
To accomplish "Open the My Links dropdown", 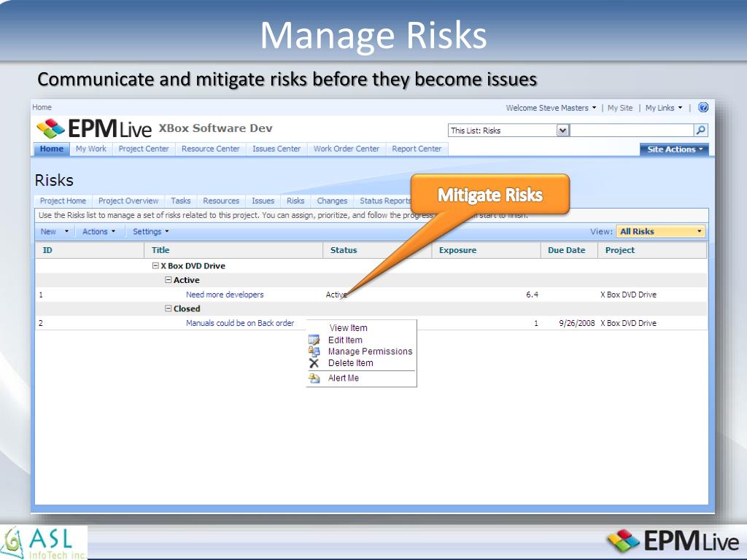I will [664, 108].
